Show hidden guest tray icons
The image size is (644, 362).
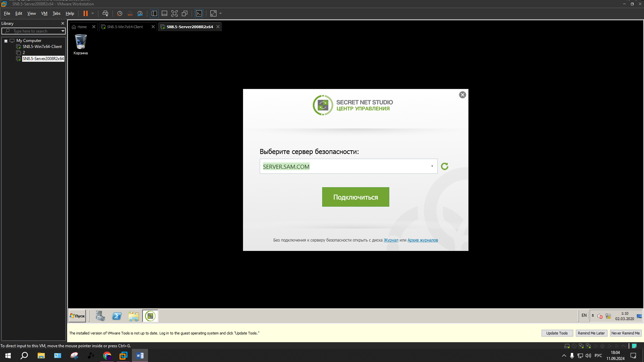pyautogui.click(x=593, y=316)
